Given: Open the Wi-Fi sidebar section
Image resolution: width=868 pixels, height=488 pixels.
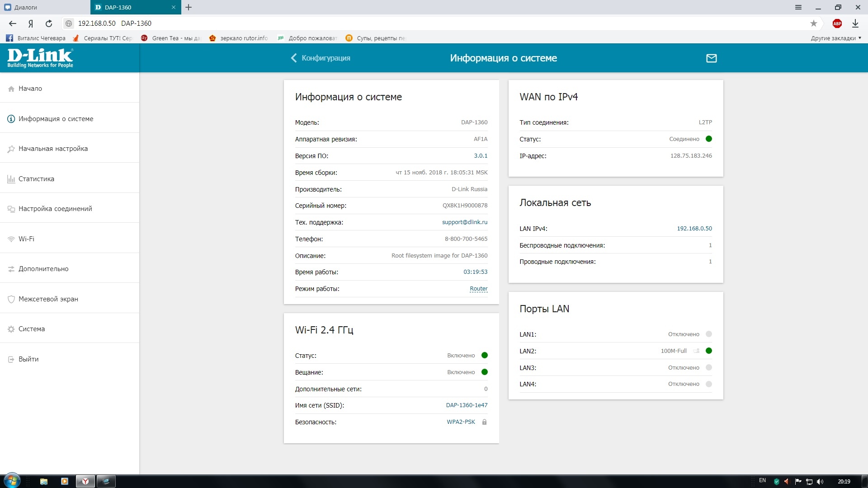Looking at the screenshot, I should pos(26,239).
